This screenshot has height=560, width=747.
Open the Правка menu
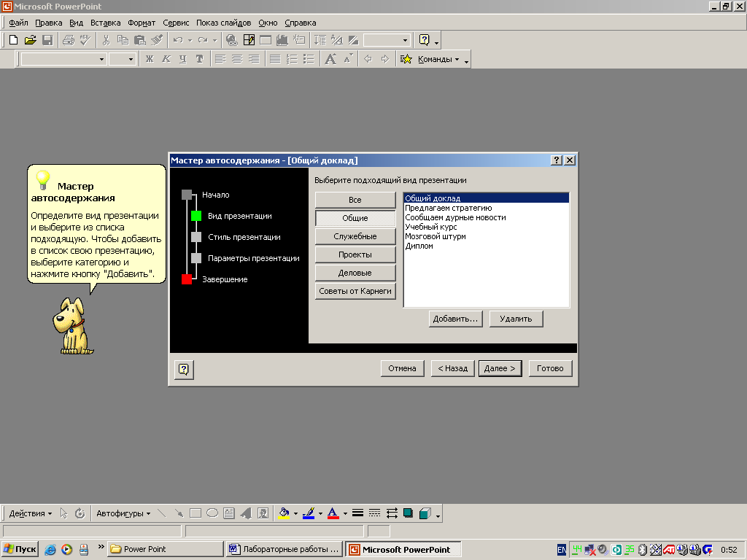[x=49, y=23]
